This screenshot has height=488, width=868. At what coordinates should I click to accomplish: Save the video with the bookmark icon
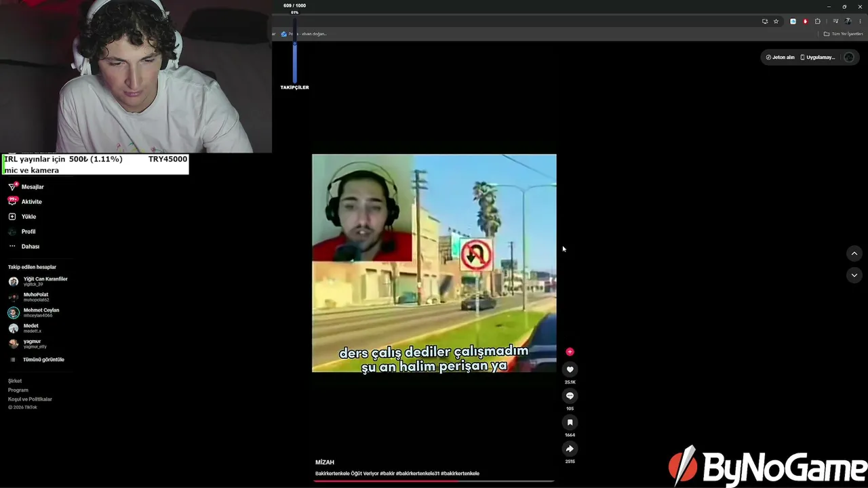pyautogui.click(x=570, y=422)
